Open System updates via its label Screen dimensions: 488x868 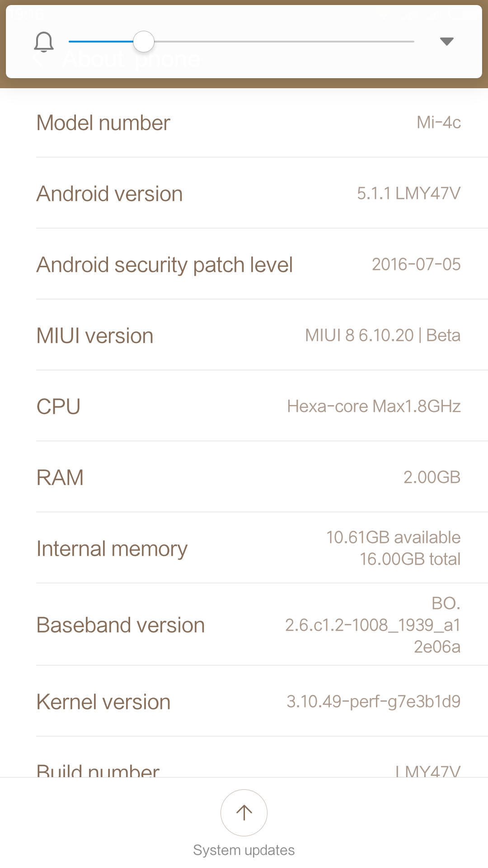[244, 850]
